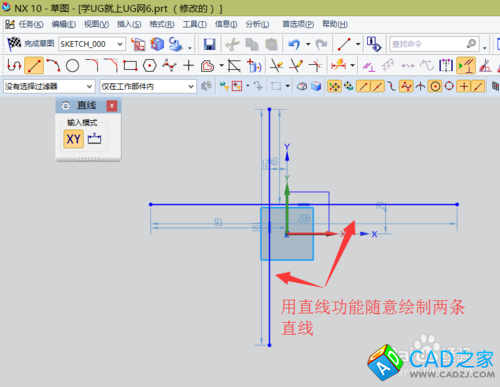
Task: Select the Line tool in sketch toolbar
Action: click(34, 65)
